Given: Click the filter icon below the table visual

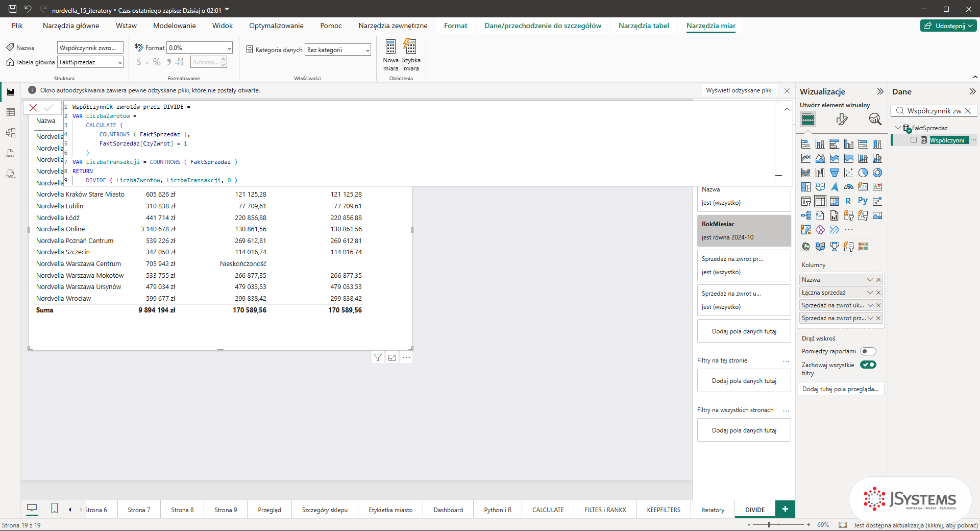Looking at the screenshot, I should pos(378,358).
